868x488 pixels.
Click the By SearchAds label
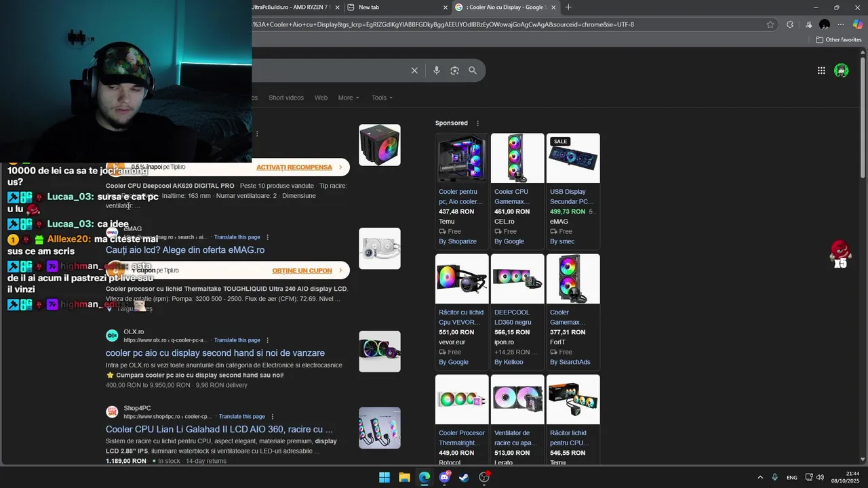pos(570,362)
